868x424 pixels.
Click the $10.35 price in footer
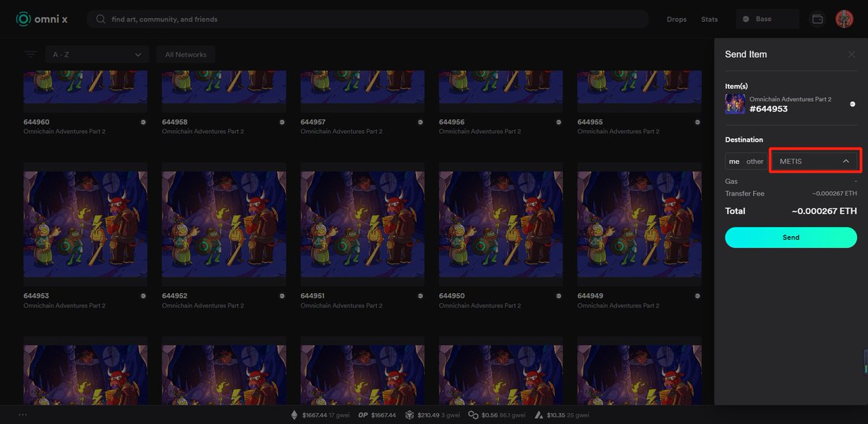pos(557,415)
